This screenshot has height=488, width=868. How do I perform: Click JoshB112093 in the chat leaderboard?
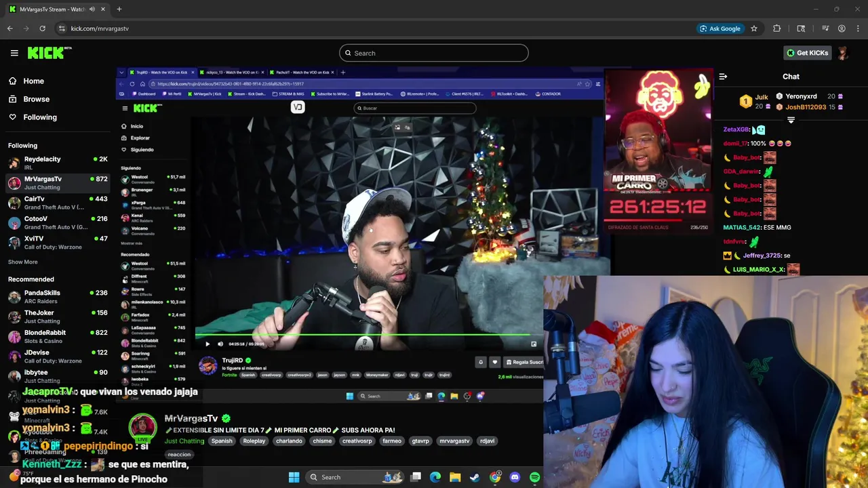click(x=806, y=107)
